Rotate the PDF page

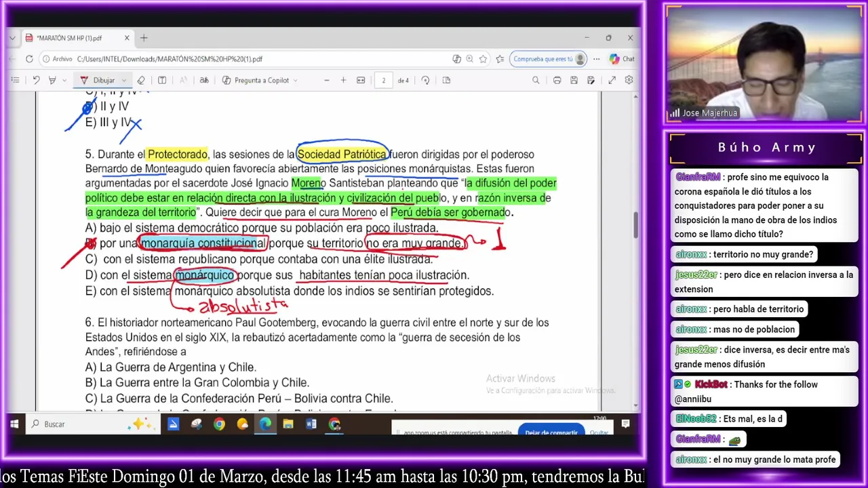tap(425, 80)
